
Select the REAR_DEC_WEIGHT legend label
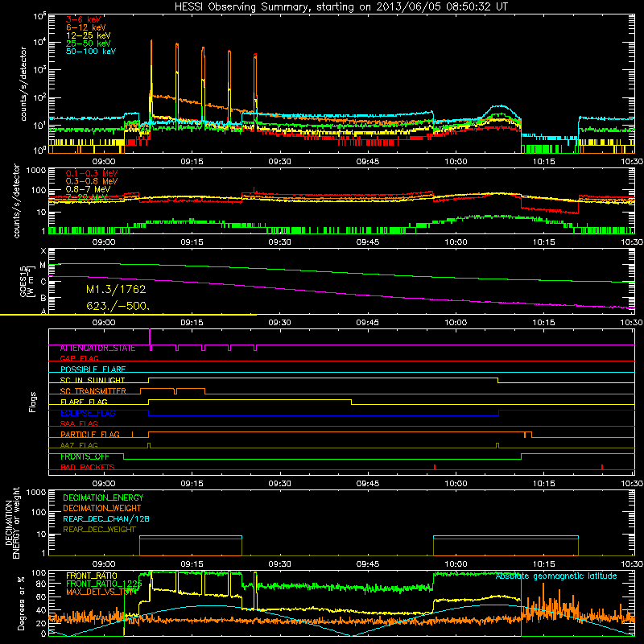[99, 530]
